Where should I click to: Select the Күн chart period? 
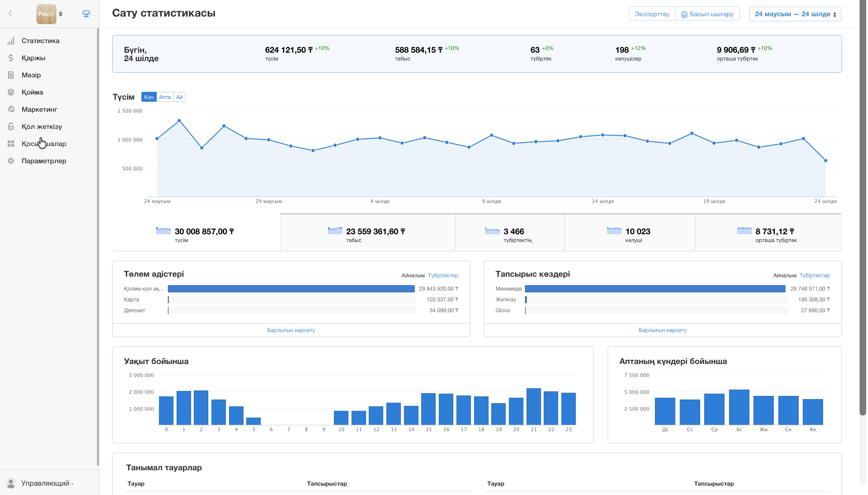click(149, 97)
